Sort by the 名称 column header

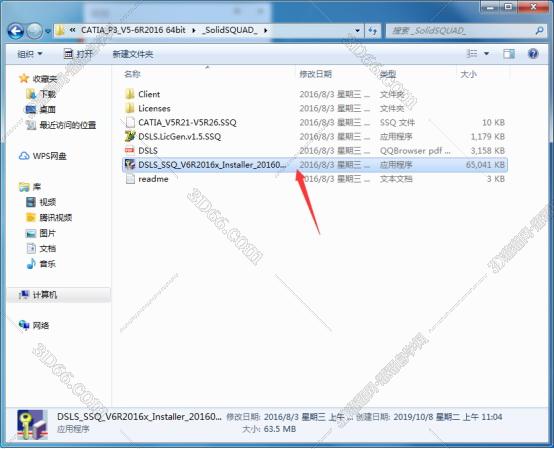tap(132, 74)
